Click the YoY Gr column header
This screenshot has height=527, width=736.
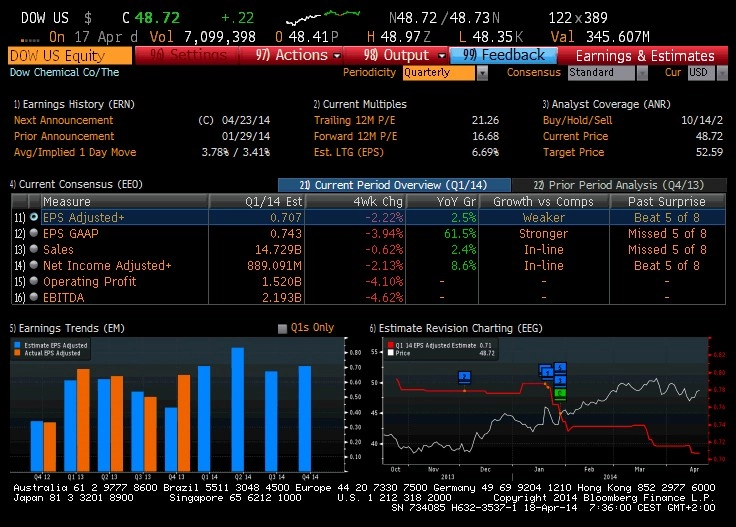point(442,201)
